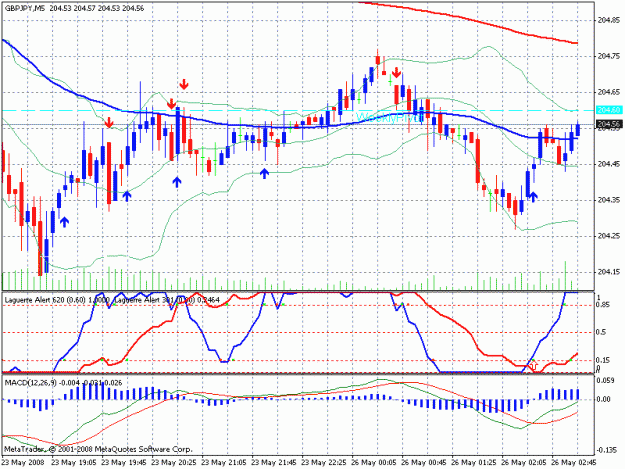Click the 204.45 price scale value
The height and width of the screenshot is (469, 625).
[x=609, y=164]
